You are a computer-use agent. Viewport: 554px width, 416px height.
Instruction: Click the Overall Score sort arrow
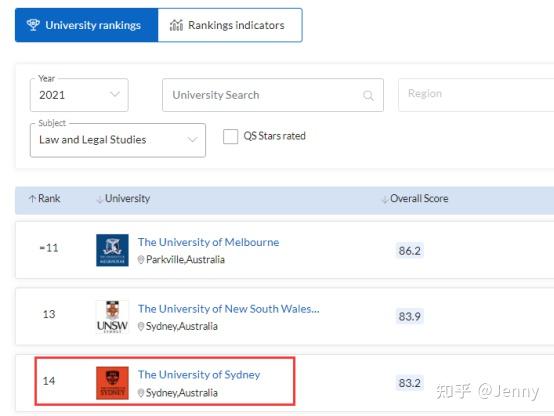click(x=385, y=199)
